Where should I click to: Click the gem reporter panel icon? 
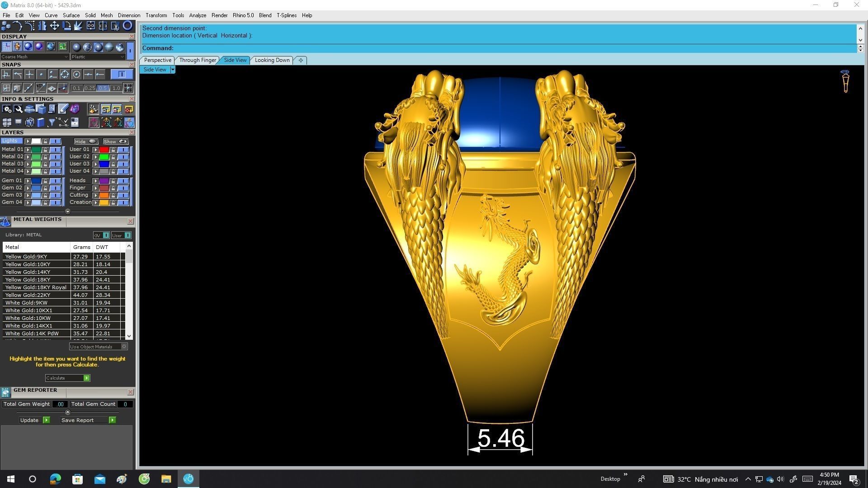click(x=5, y=392)
